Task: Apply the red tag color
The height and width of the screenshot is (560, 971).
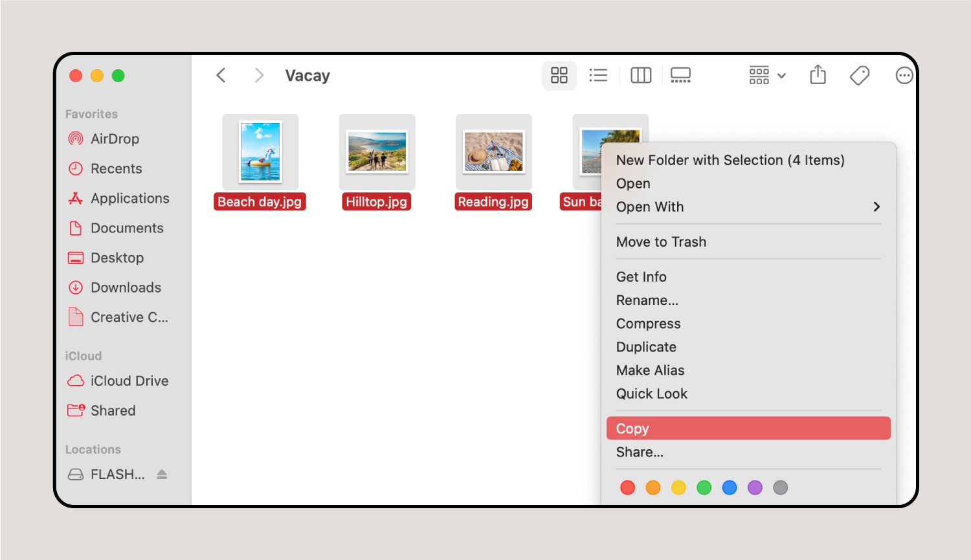Action: point(627,487)
